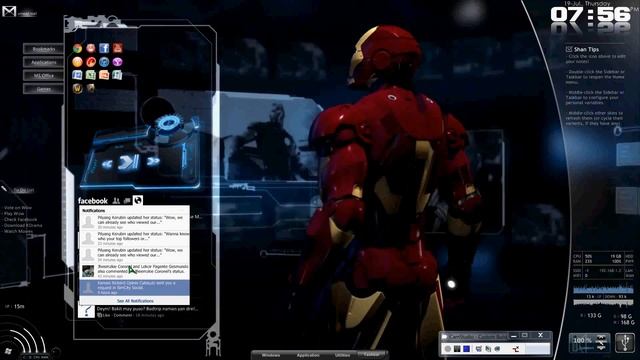Skip to next track in media player
The width and height of the screenshot is (640, 360).
tap(153, 162)
